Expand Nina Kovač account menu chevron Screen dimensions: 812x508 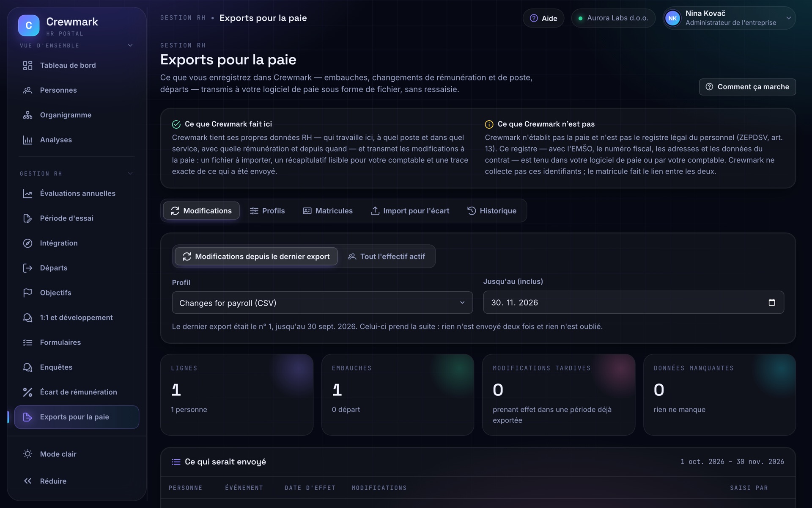[x=788, y=18]
